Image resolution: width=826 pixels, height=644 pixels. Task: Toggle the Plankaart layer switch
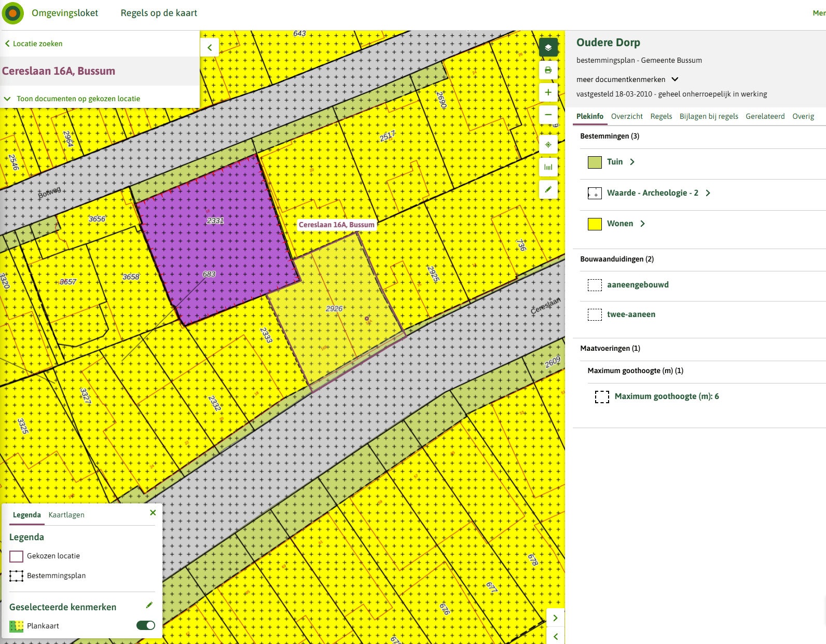pos(146,625)
